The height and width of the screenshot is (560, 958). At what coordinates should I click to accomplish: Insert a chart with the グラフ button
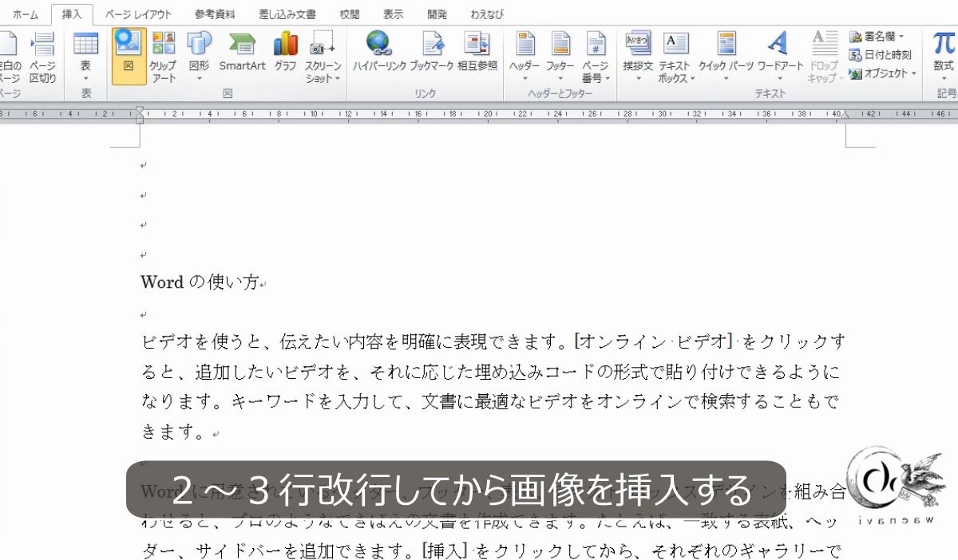click(285, 53)
